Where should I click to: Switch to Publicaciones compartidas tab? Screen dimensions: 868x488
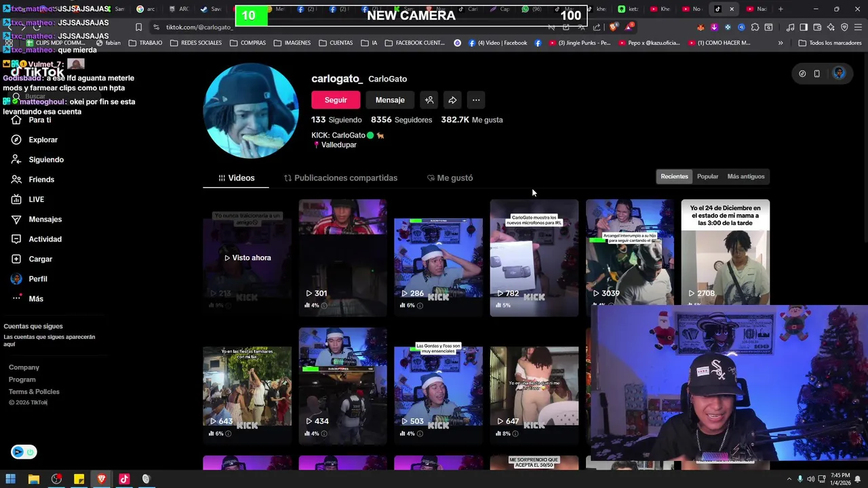[x=340, y=178]
